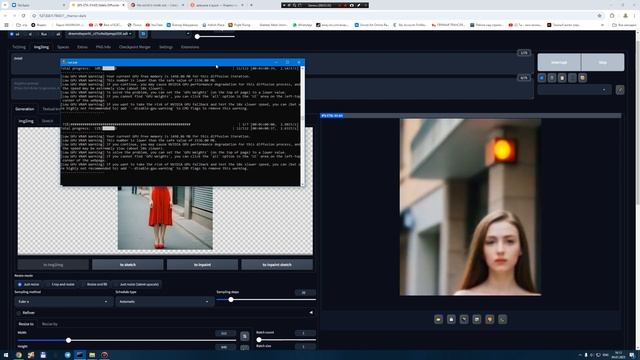Reload the browser page
Image resolution: width=640 pixels, height=360 pixels.
coord(23,16)
